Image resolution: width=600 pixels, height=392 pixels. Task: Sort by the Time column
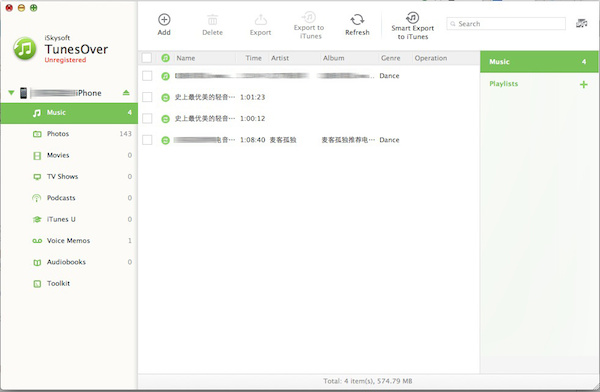(x=253, y=58)
